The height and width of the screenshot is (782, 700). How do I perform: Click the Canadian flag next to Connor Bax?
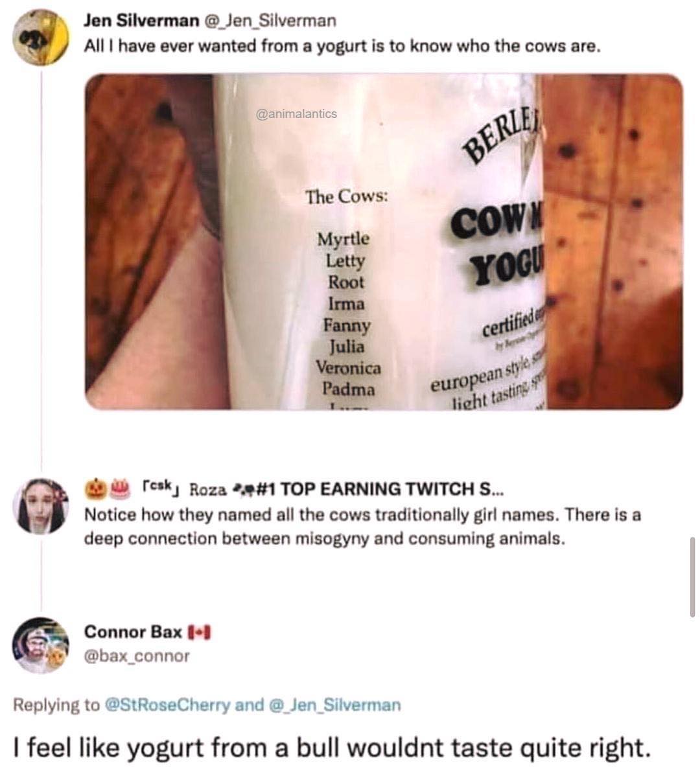click(201, 632)
